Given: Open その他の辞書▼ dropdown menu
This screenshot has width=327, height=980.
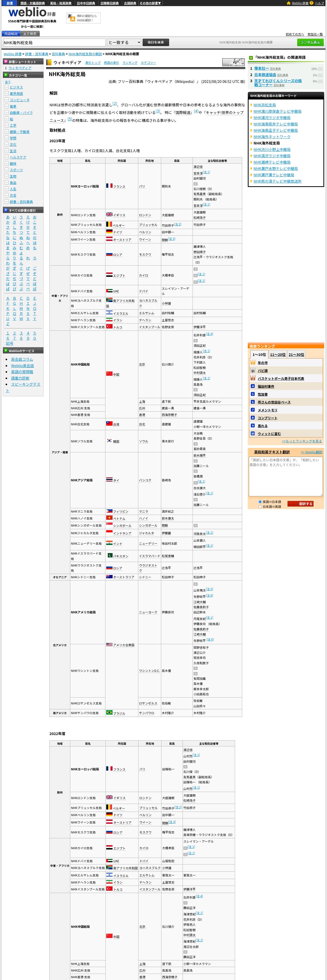Looking at the screenshot, I should [150, 3].
